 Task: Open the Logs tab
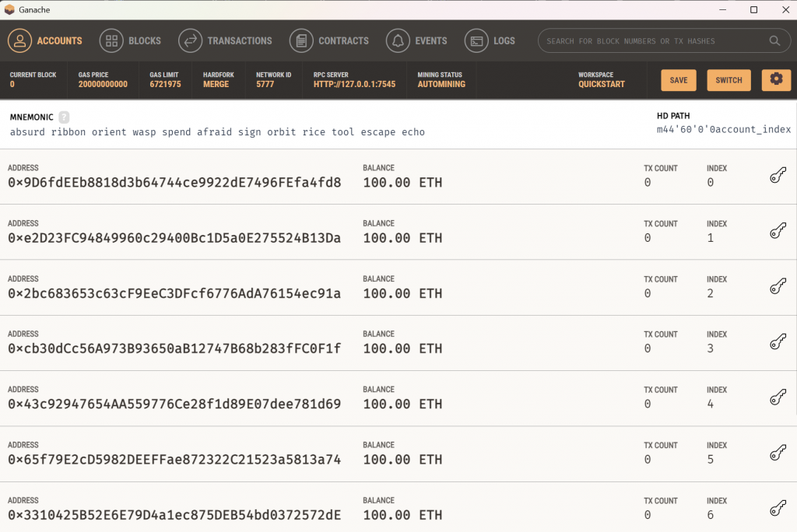(x=490, y=40)
